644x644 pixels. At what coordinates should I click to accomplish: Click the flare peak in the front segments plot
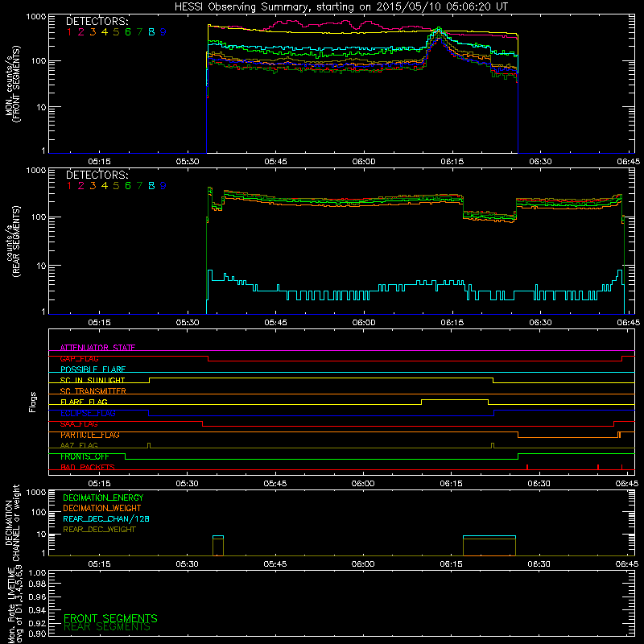coord(440,31)
